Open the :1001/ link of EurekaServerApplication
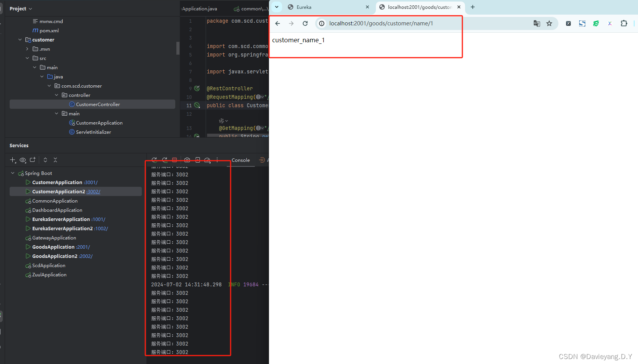 click(x=98, y=219)
